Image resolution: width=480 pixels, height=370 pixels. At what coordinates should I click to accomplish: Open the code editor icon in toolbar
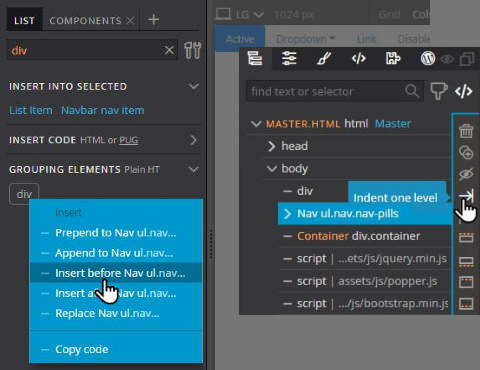coord(359,59)
